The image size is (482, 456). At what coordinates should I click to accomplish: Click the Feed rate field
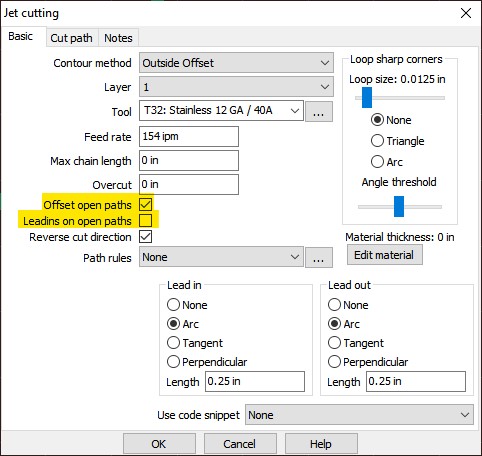point(189,136)
